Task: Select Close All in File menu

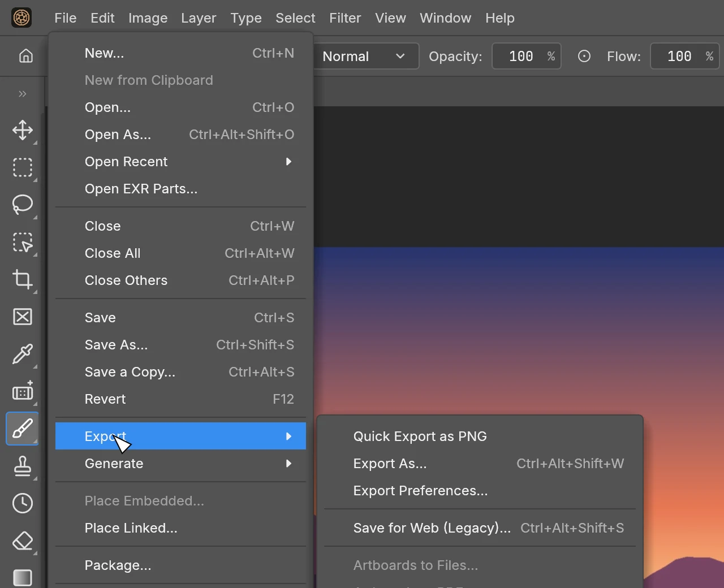Action: (x=180, y=253)
